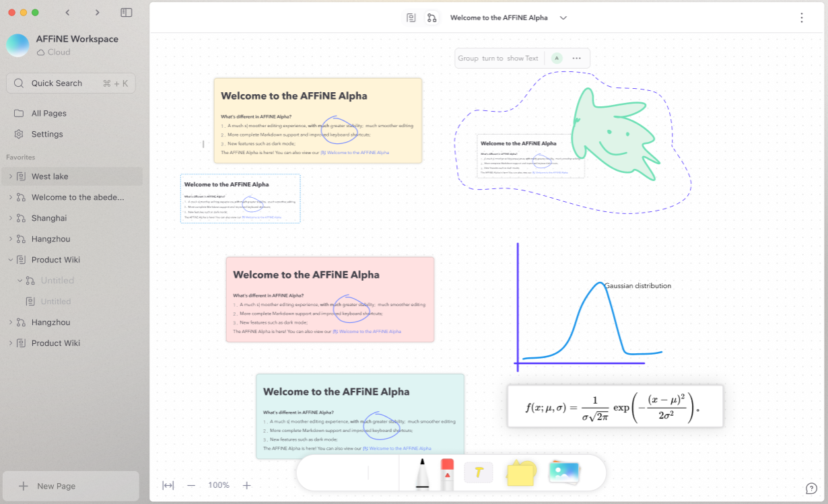Click the Favorites section label

pos(20,157)
